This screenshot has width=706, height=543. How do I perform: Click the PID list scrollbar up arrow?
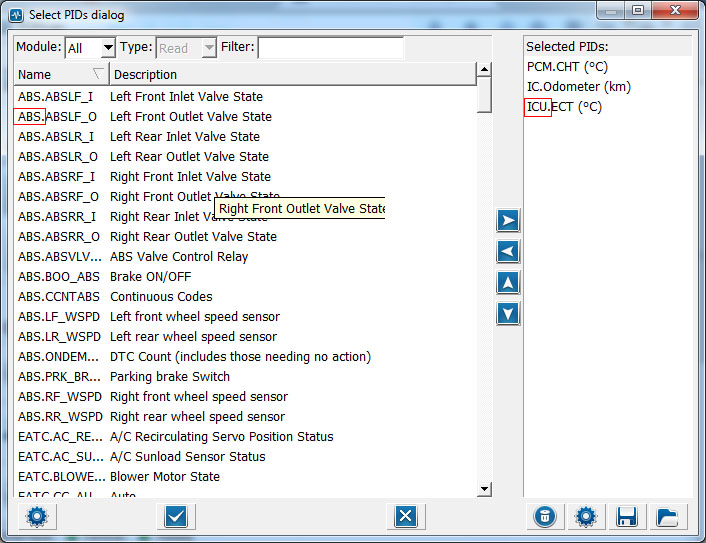click(484, 70)
